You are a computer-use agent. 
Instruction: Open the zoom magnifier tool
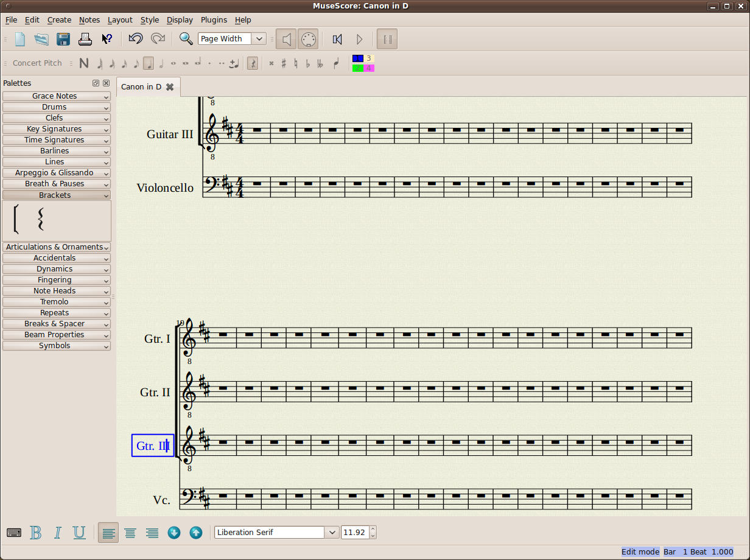click(186, 38)
